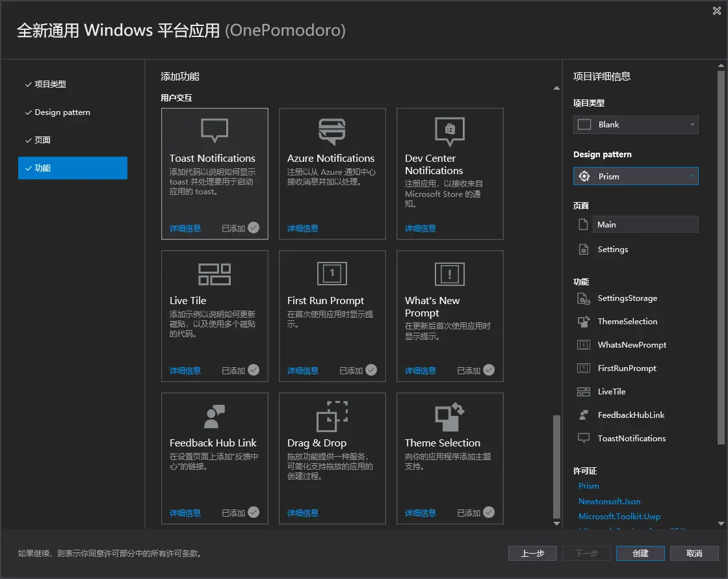The height and width of the screenshot is (579, 728).
Task: Click the features list scroll-down arrow
Action: tap(556, 524)
